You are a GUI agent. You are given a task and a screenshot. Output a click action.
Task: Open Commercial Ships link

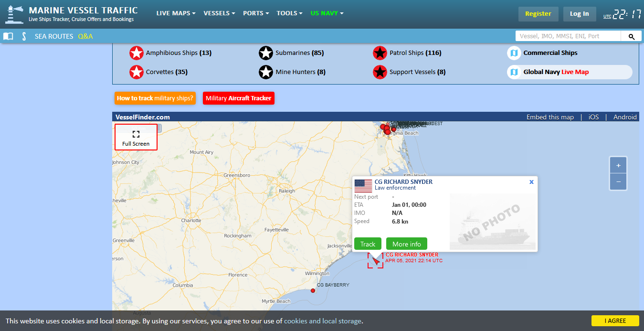click(x=550, y=53)
